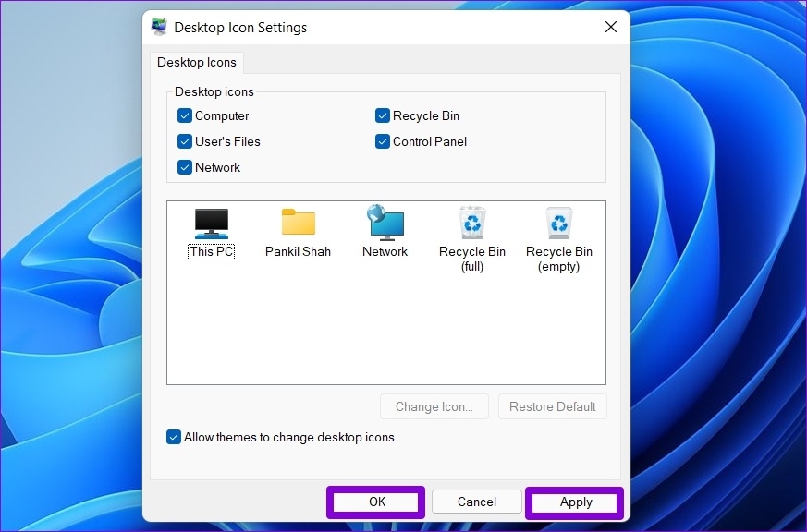Screen dimensions: 807x532
Task: Click the desktop wallpaper behind the dialog
Action: point(65,277)
